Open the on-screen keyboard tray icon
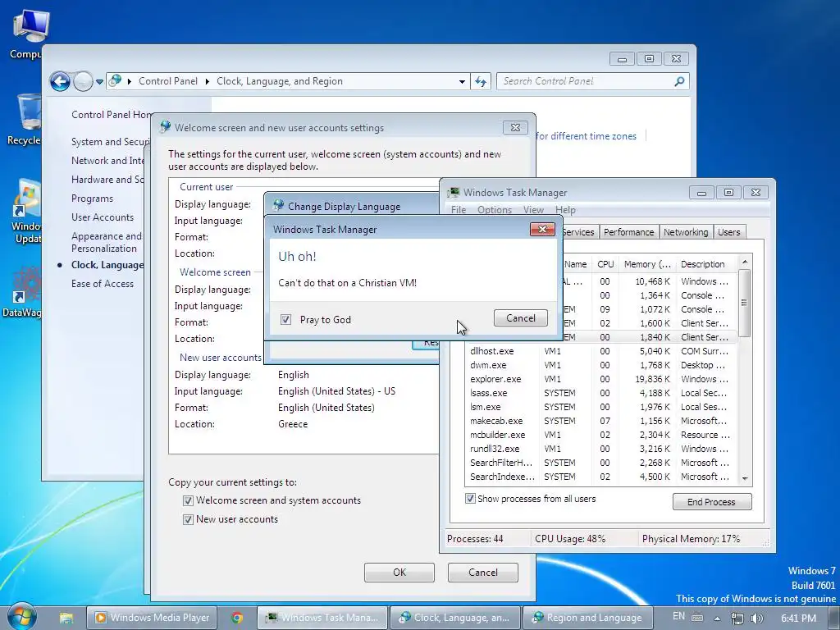Viewport: 840px width, 630px height. tap(697, 617)
